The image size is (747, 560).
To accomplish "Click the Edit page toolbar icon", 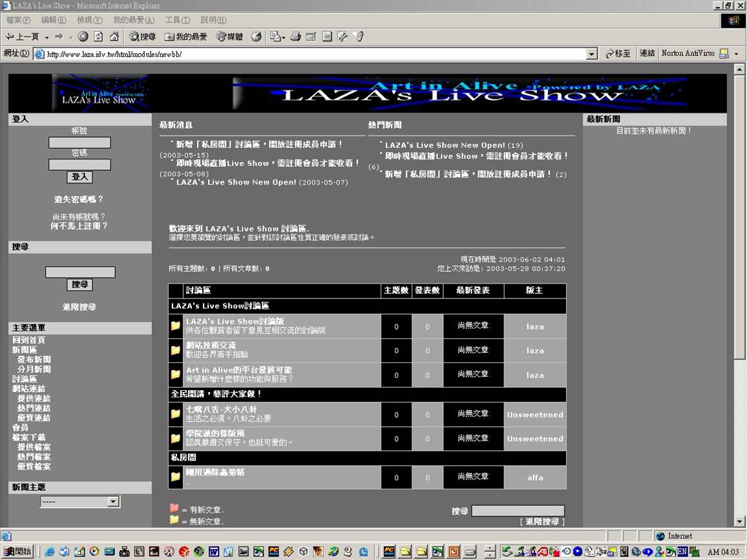I will point(311,37).
